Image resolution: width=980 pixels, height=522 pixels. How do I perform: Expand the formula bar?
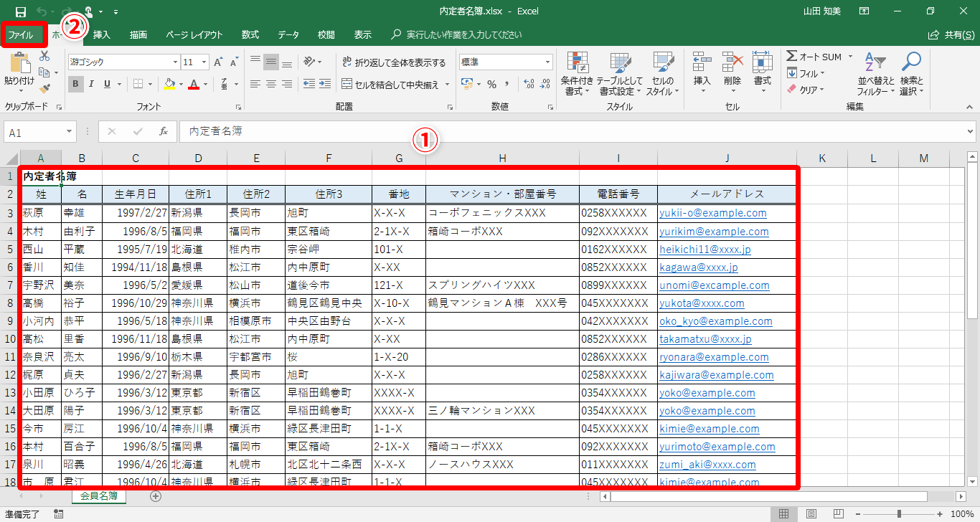pyautogui.click(x=970, y=132)
